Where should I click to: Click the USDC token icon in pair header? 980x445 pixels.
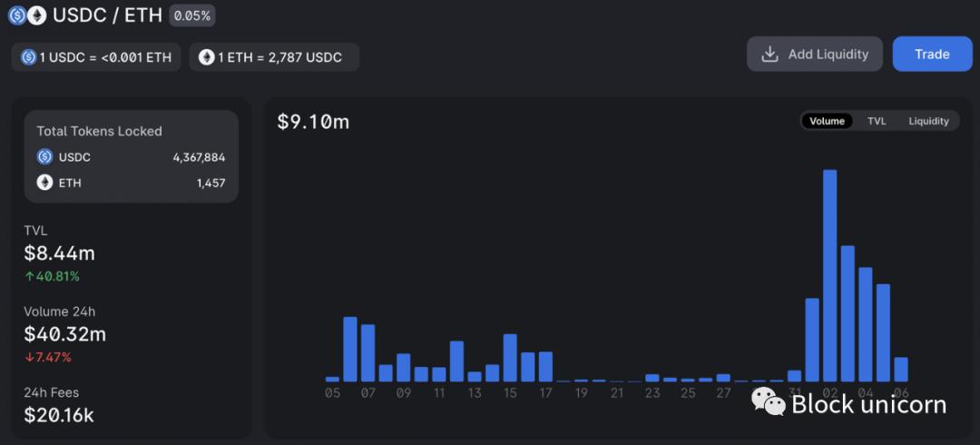17,15
